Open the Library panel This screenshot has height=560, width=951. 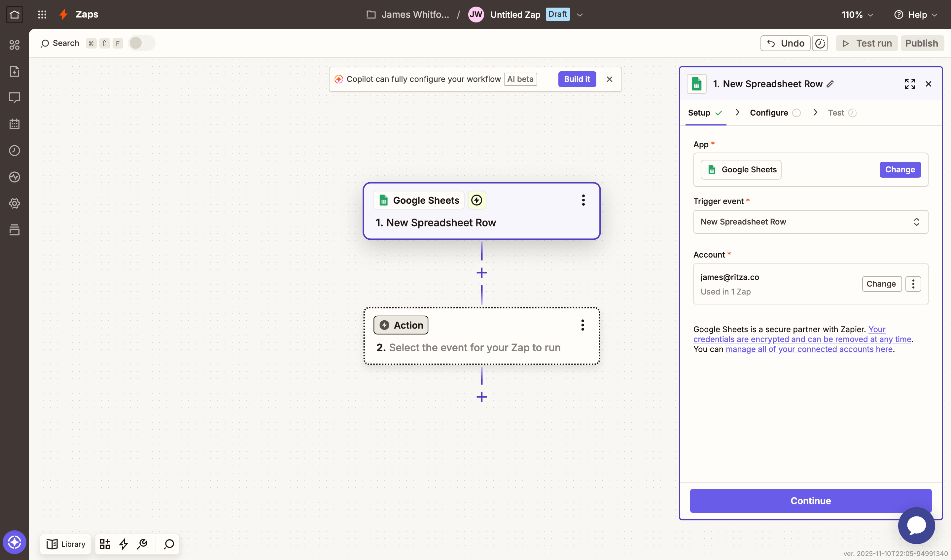click(66, 544)
